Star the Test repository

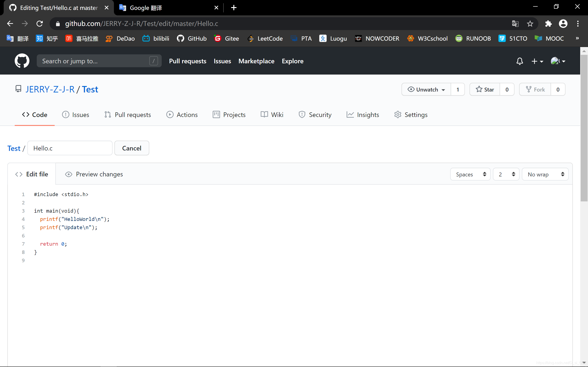485,89
